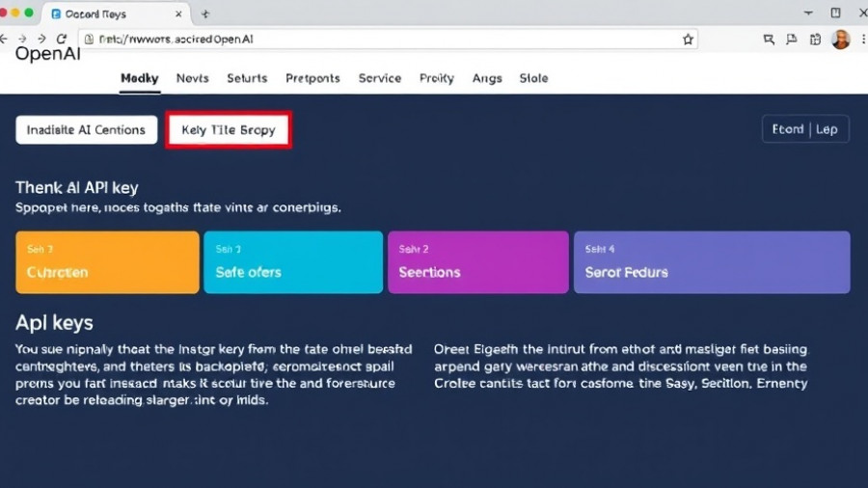Click the new tab plus icon
Viewport: 868px width, 488px height.
click(x=205, y=14)
